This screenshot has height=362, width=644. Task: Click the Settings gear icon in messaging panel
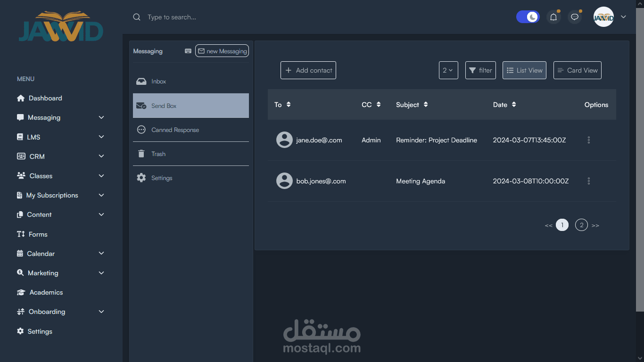(141, 178)
